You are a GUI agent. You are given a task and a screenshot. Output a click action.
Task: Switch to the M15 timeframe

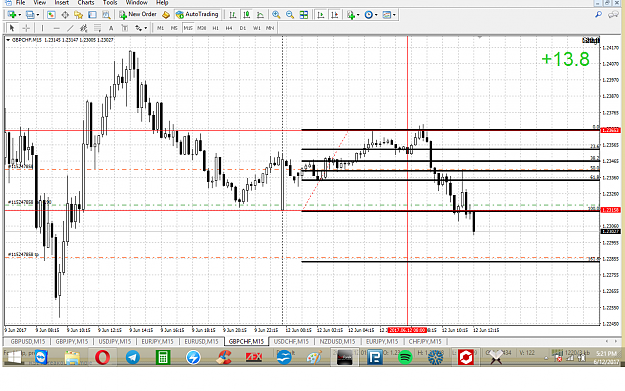(188, 28)
